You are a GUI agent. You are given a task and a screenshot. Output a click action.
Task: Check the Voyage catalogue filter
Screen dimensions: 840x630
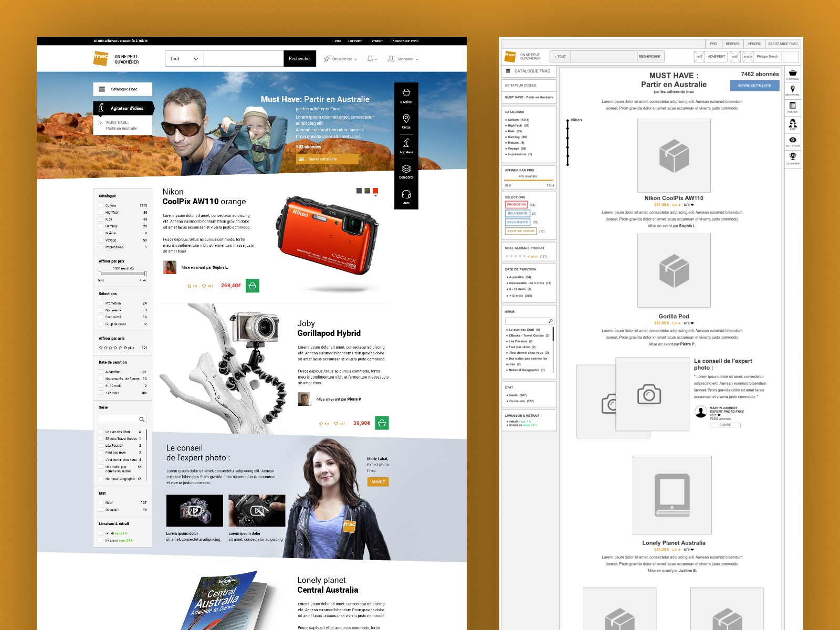pos(101,240)
